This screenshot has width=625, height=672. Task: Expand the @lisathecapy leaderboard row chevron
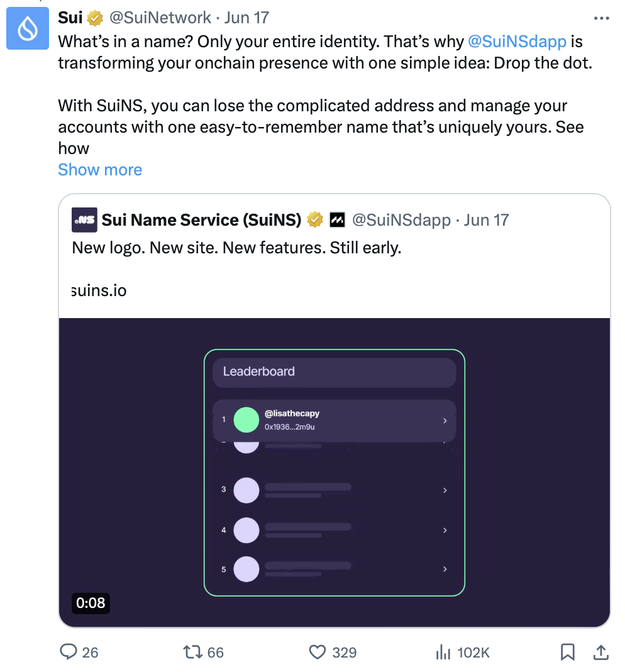pyautogui.click(x=445, y=421)
